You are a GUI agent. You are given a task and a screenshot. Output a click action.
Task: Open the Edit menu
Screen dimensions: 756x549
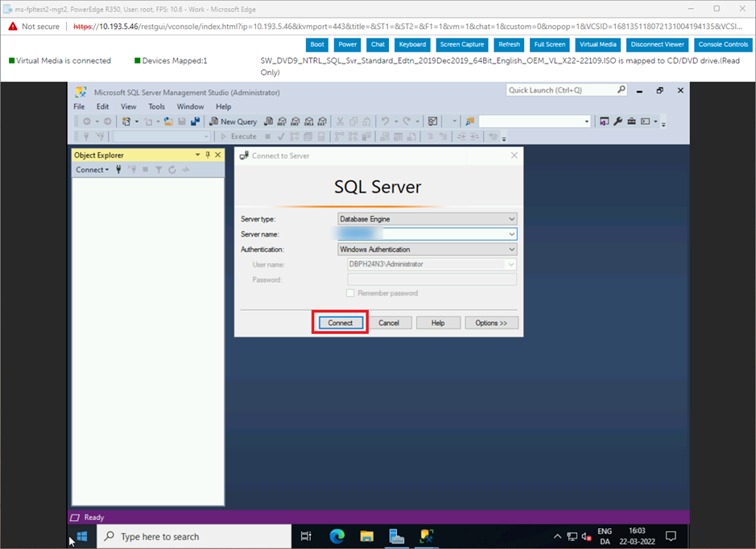click(103, 106)
